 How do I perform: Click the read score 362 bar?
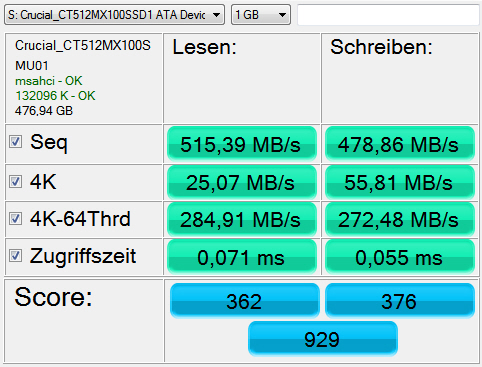point(245,300)
